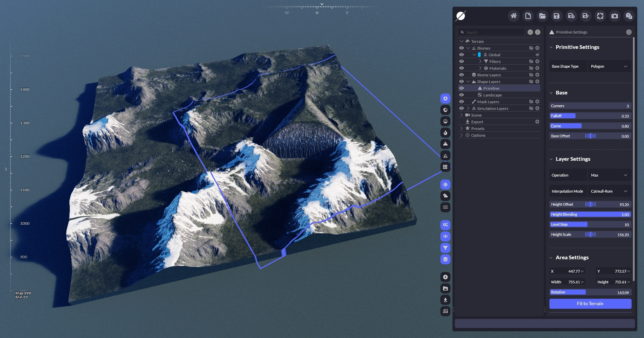Click the Save project floppy disk icon
This screenshot has height=338, width=644.
click(556, 16)
